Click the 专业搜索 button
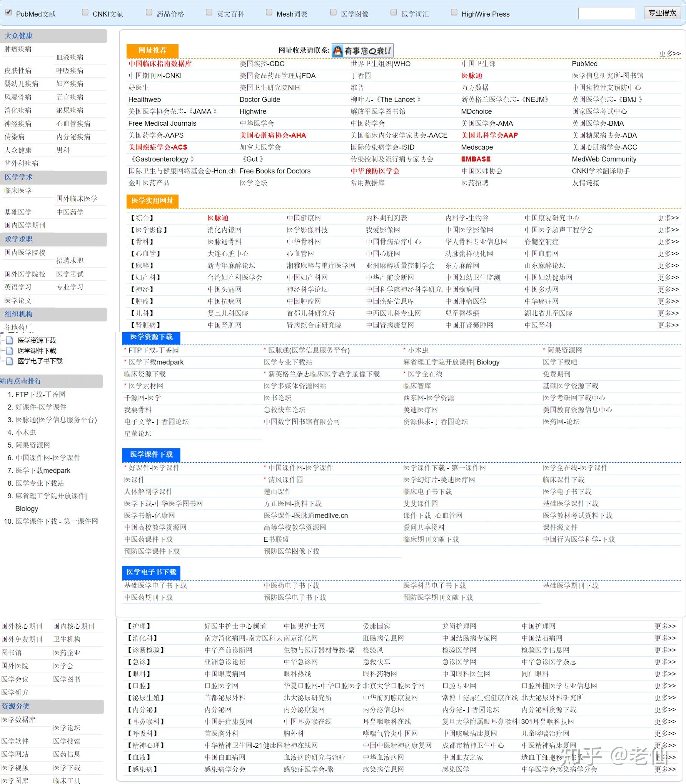This screenshot has height=784, width=686. (x=662, y=13)
